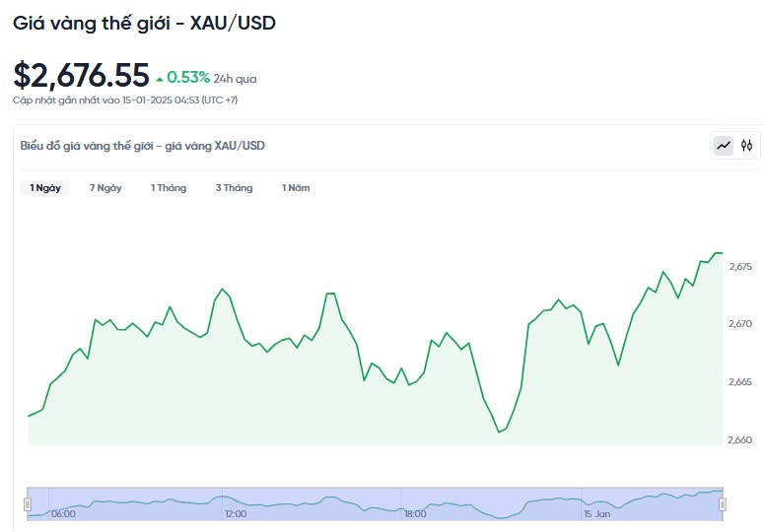The image size is (764, 532).
Task: Select the 1 Tháng time range
Action: tap(169, 188)
